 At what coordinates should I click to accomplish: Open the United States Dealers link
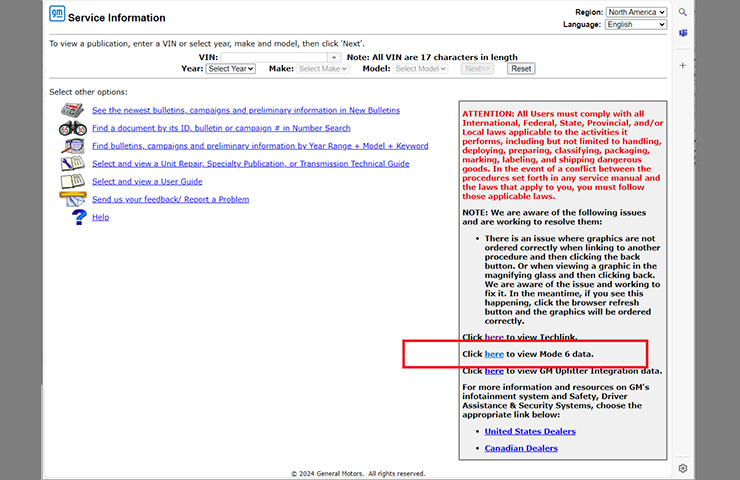click(530, 431)
